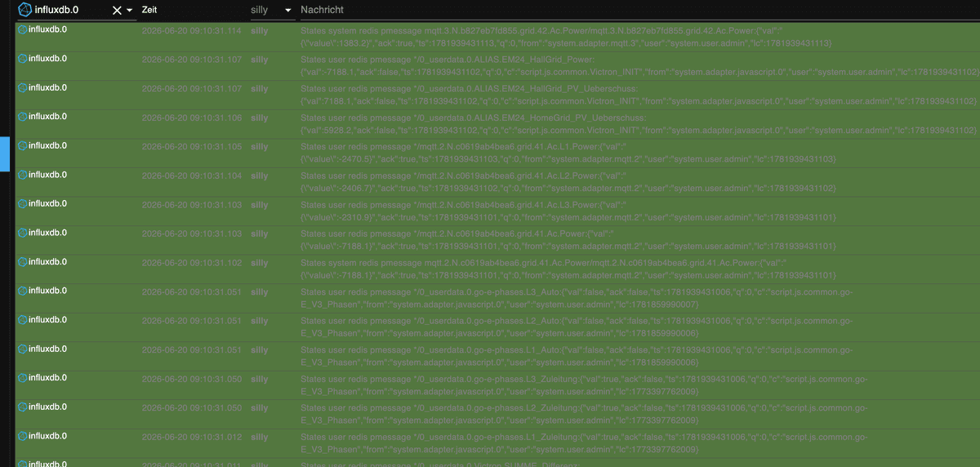This screenshot has width=980, height=467.
Task: Click influxdb icon of the L3_Auto row
Action: point(22,291)
